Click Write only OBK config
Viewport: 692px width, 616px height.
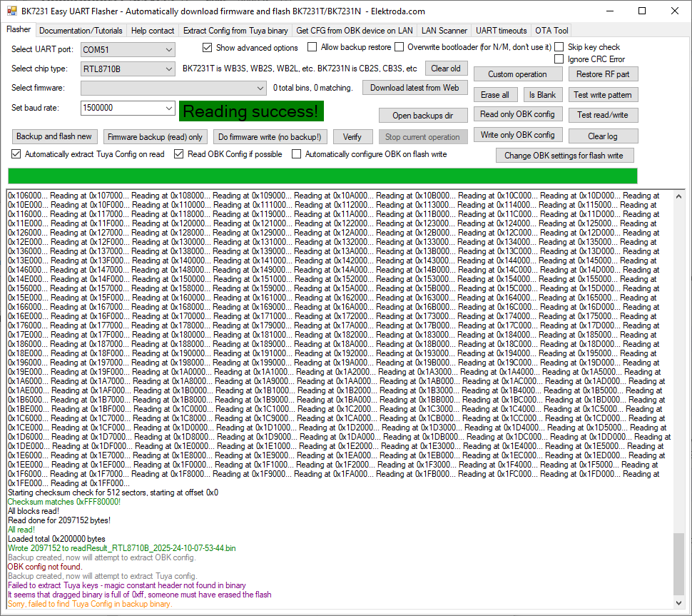point(517,135)
